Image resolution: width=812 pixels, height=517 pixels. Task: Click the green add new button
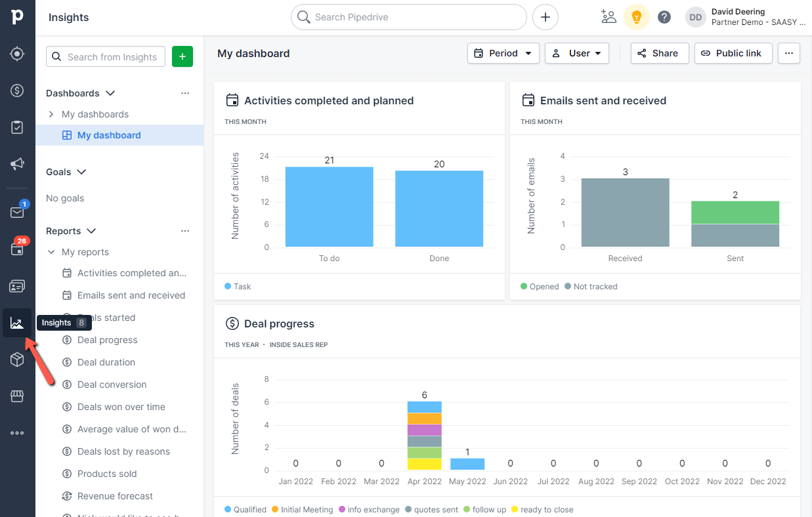(x=182, y=56)
